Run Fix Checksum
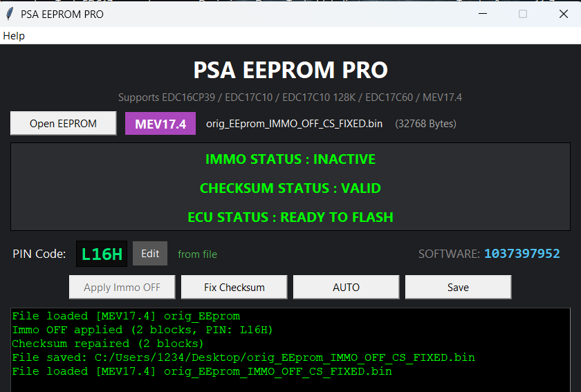The height and width of the screenshot is (392, 581). click(234, 287)
